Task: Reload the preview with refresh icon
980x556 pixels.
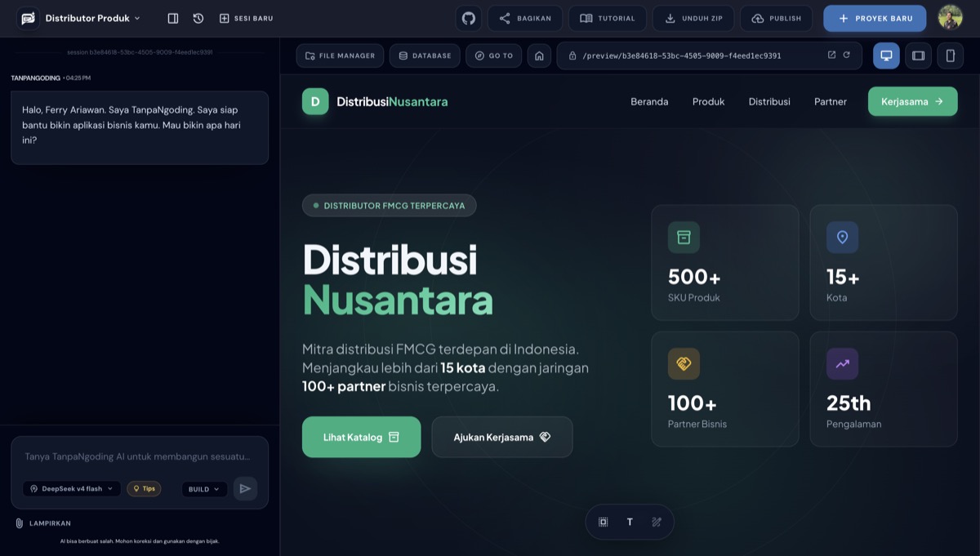Action: click(846, 56)
